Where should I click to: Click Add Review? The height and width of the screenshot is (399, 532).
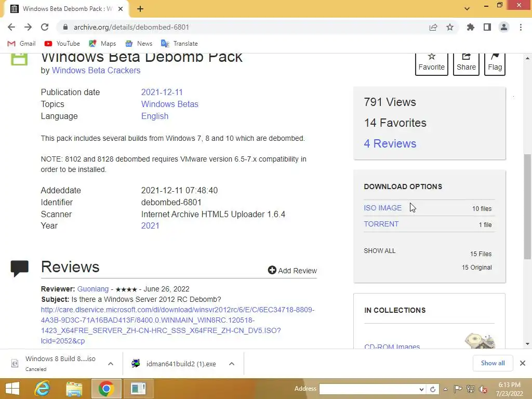tap(292, 270)
